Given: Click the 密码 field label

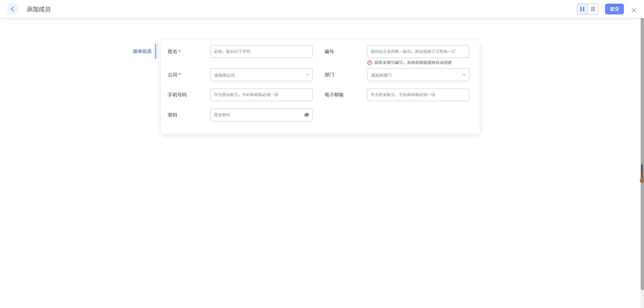Looking at the screenshot, I should coord(172,115).
